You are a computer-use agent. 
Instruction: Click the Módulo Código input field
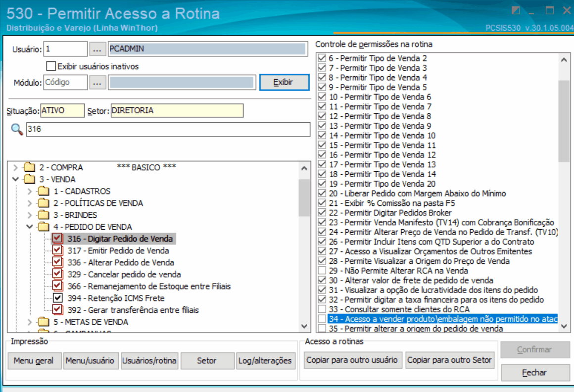65,83
